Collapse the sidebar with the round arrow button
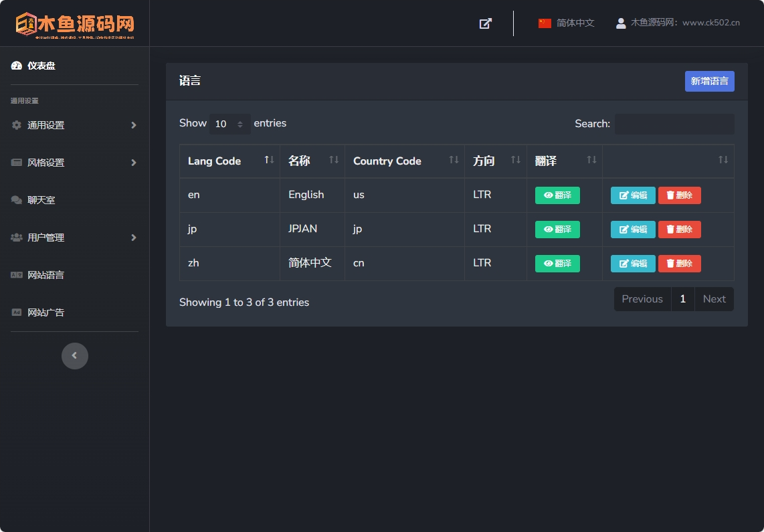Image resolution: width=764 pixels, height=532 pixels. pyautogui.click(x=74, y=355)
